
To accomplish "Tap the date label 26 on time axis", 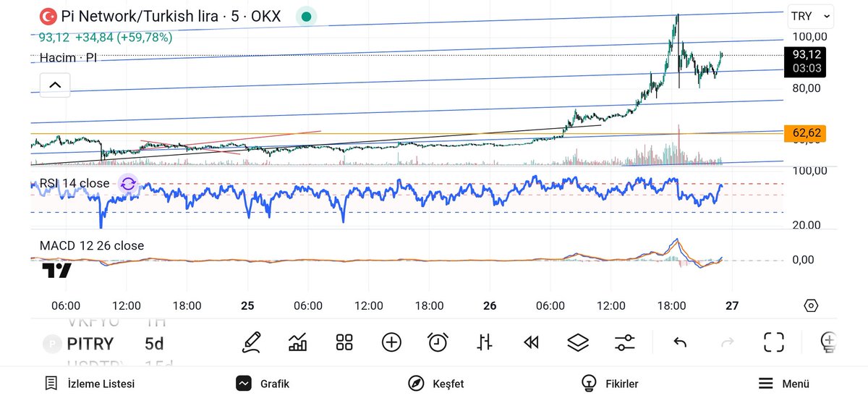I will 490,305.
